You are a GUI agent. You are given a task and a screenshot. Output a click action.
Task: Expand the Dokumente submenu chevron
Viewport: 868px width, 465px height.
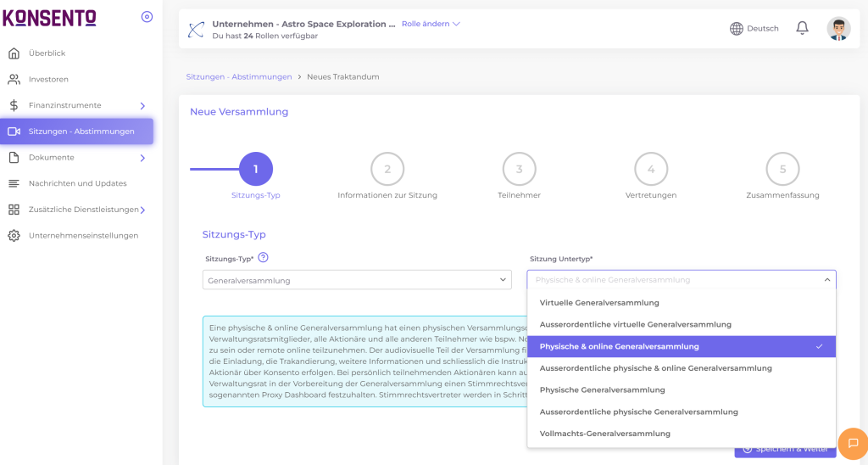click(142, 158)
